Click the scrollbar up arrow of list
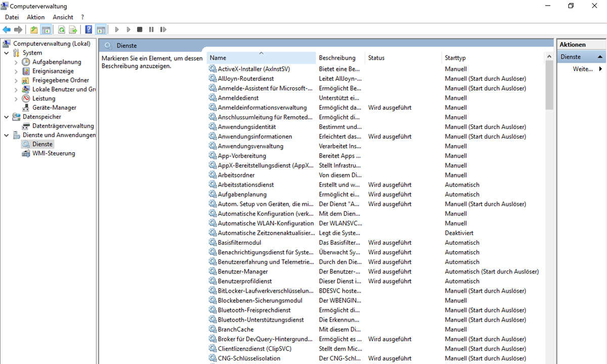 point(549,57)
